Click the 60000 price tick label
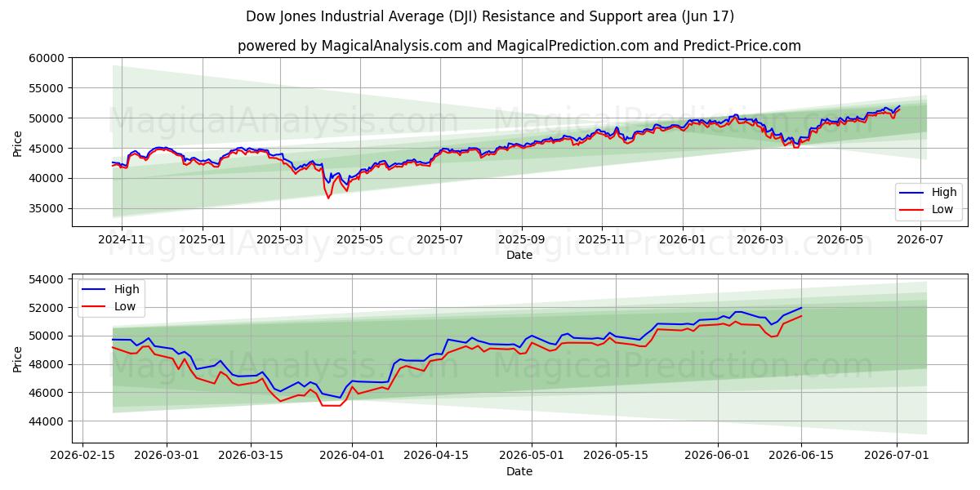This screenshot has height=490, width=980. [48, 58]
